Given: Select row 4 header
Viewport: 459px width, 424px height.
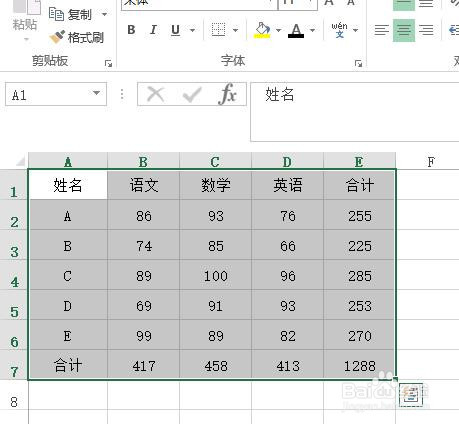Looking at the screenshot, I should pyautogui.click(x=14, y=275).
